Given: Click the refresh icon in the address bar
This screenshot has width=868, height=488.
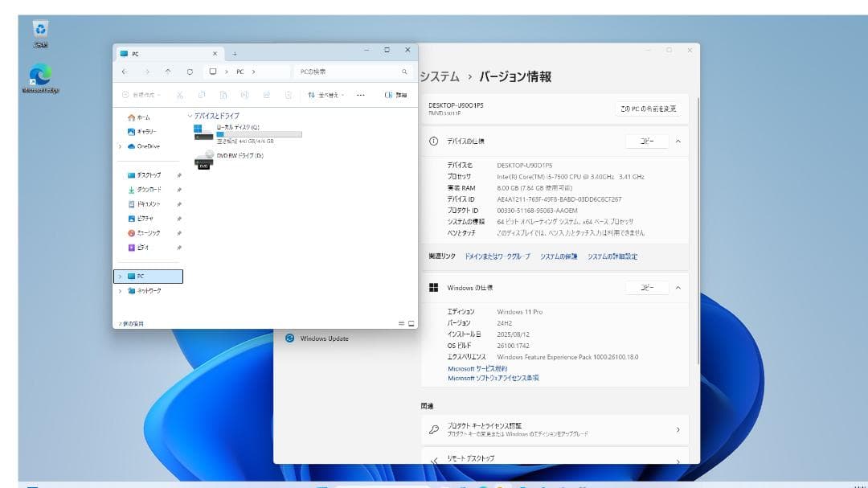Looking at the screenshot, I should pos(190,71).
